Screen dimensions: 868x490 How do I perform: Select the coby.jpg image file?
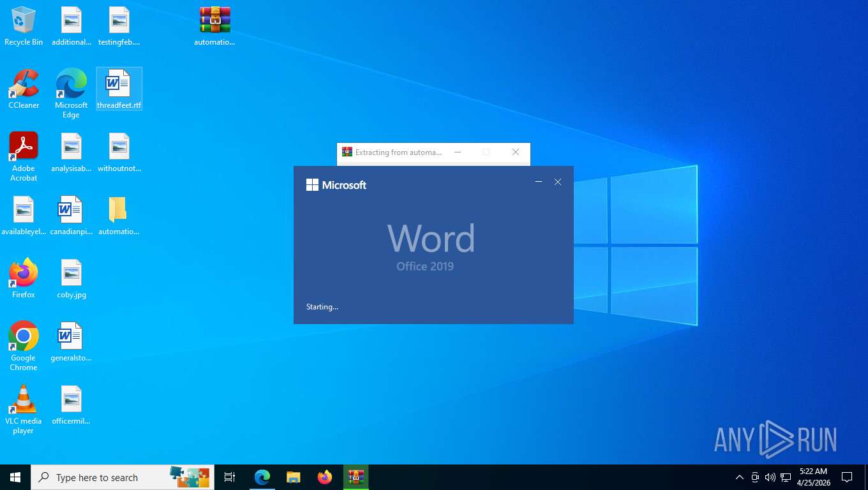pos(71,279)
